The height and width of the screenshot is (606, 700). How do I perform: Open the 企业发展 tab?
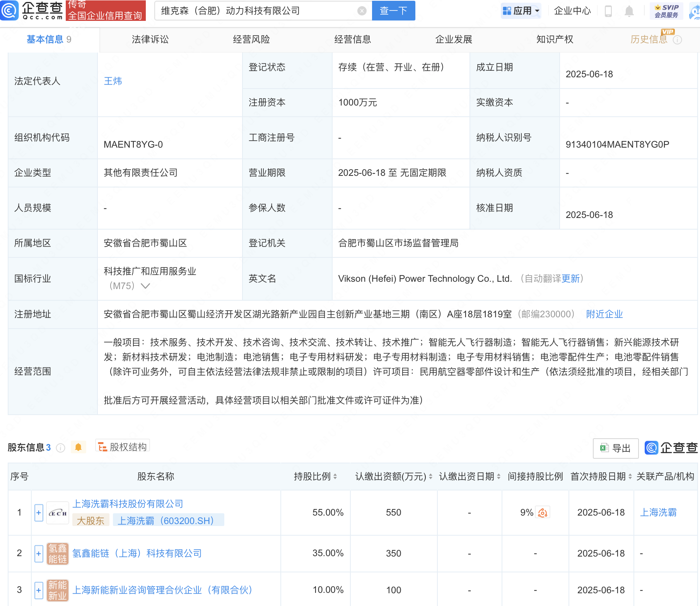tap(454, 39)
